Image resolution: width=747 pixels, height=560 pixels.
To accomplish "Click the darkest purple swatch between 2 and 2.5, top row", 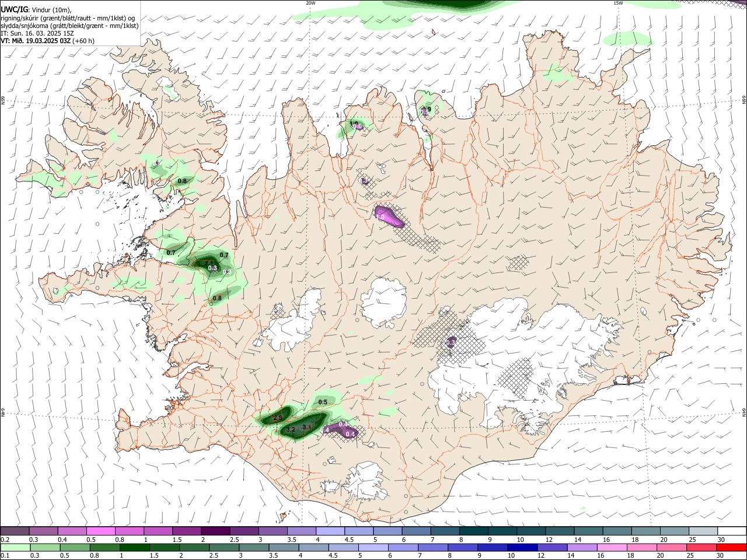I will coord(215,531).
